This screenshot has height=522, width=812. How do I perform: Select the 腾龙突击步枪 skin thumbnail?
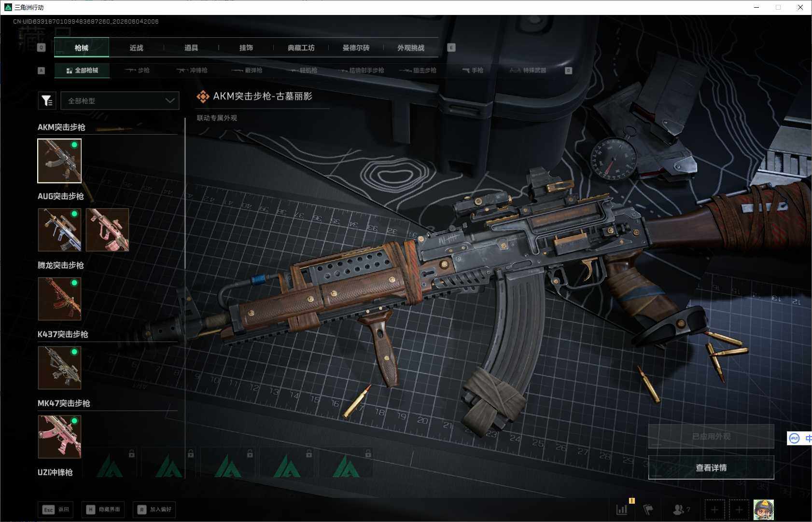point(59,299)
